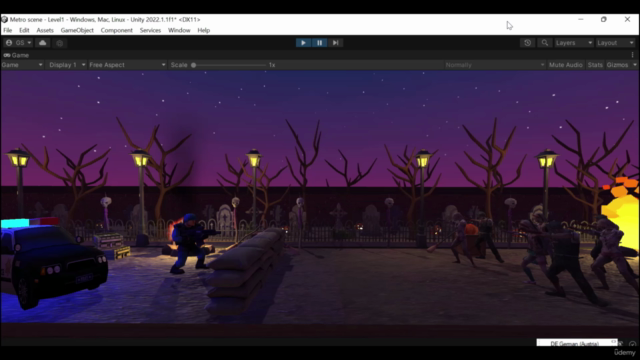The image size is (640, 360).
Task: Click the Step frame button
Action: pos(336,43)
